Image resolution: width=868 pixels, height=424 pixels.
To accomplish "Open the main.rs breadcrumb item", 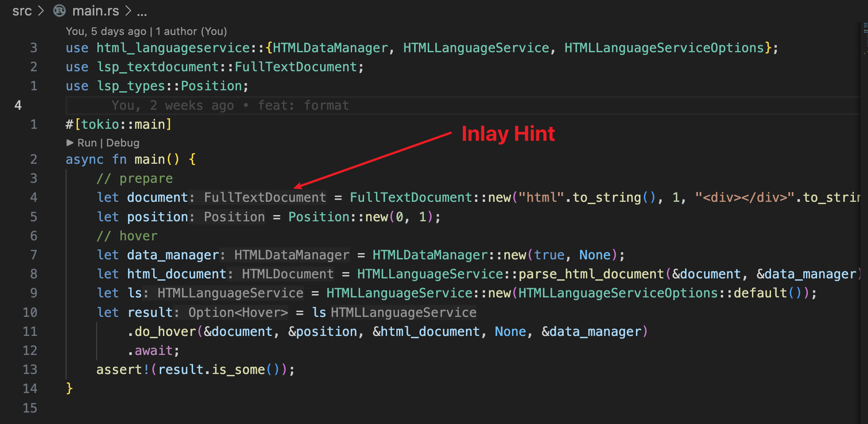I will (96, 11).
